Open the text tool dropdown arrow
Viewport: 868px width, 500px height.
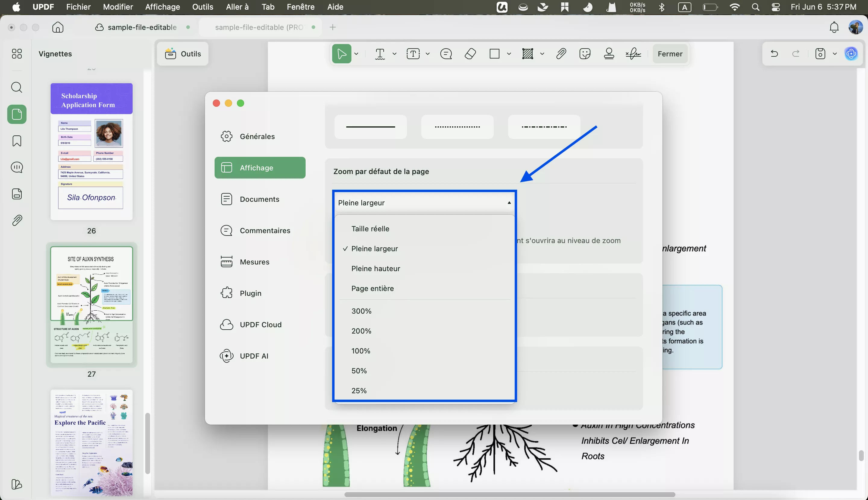[394, 54]
